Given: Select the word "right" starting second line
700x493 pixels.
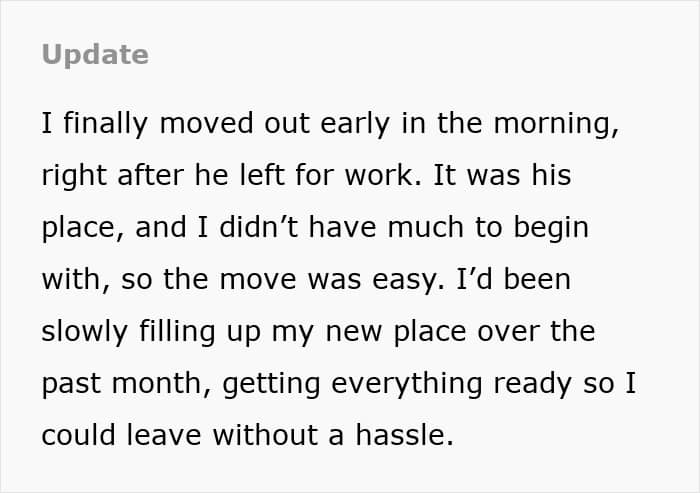Looking at the screenshot, I should tap(74, 176).
